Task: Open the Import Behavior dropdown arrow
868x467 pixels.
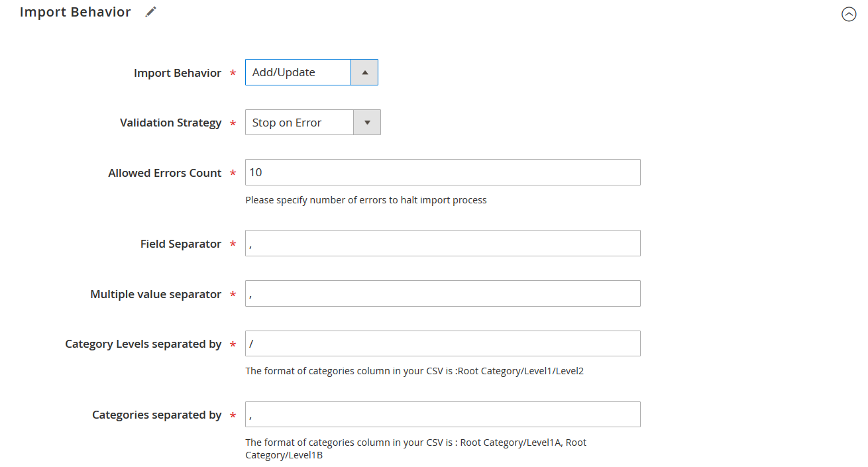Action: tap(364, 72)
